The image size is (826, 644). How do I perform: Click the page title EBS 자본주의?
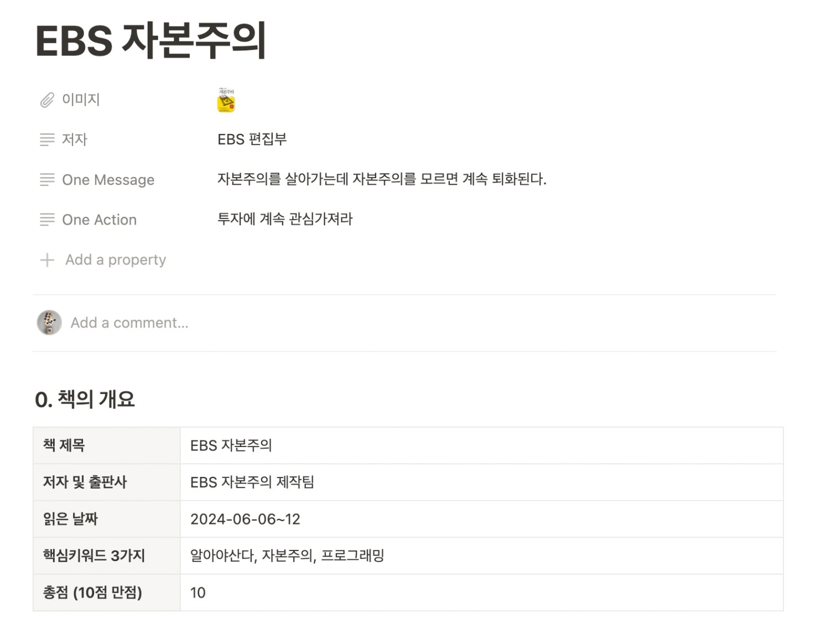coord(151,40)
